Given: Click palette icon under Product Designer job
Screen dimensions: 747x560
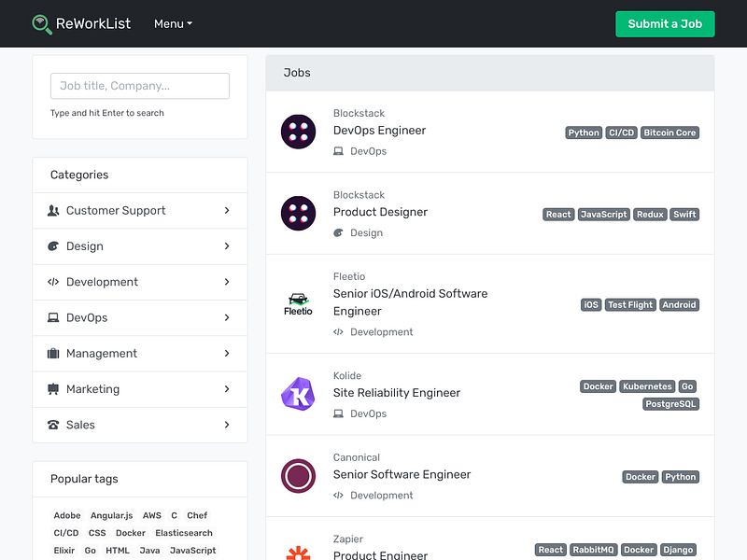Looking at the screenshot, I should pyautogui.click(x=338, y=232).
